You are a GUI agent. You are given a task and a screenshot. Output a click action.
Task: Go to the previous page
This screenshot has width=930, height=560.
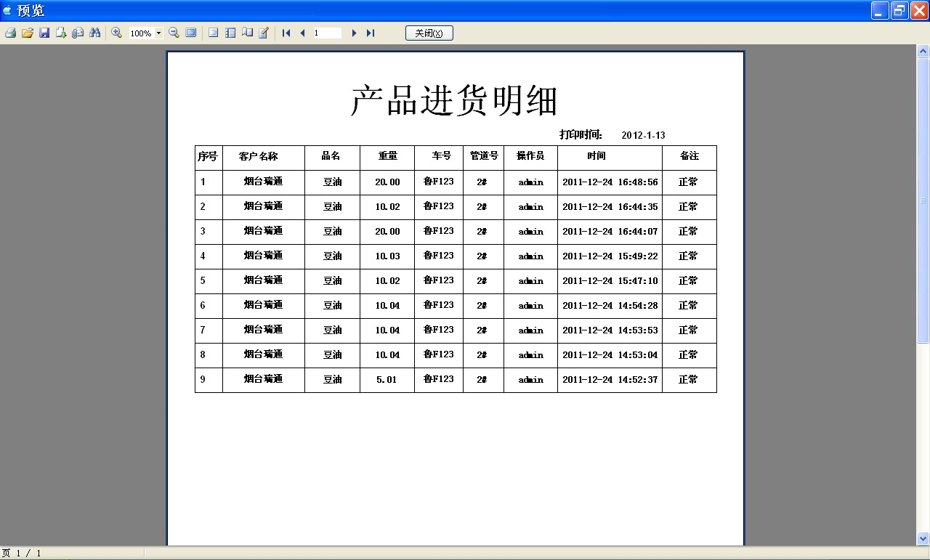(302, 33)
